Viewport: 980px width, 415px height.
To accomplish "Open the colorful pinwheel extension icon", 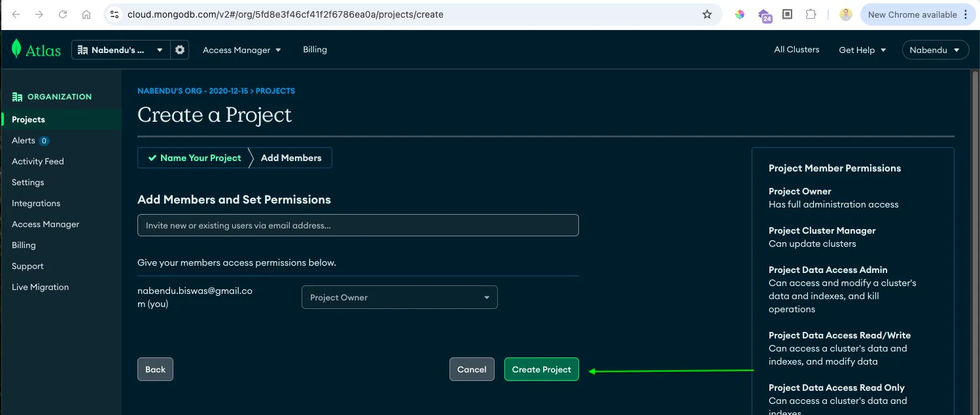I will click(x=740, y=14).
